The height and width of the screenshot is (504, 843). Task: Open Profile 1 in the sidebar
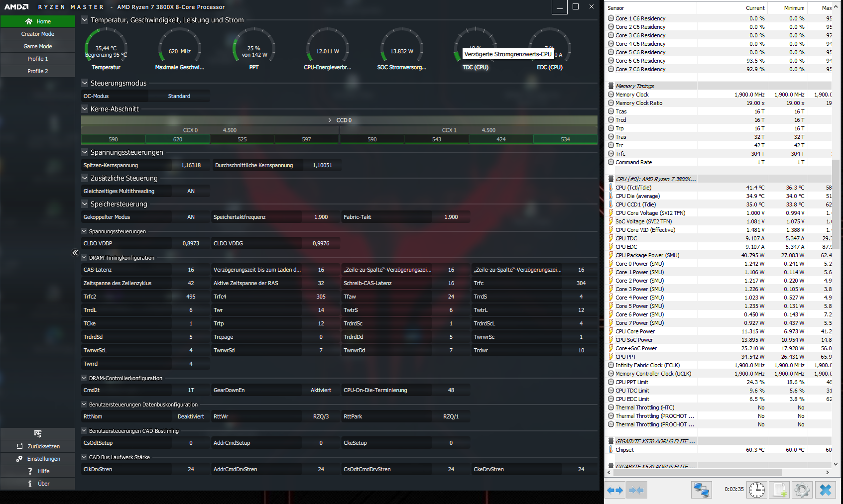tap(38, 59)
